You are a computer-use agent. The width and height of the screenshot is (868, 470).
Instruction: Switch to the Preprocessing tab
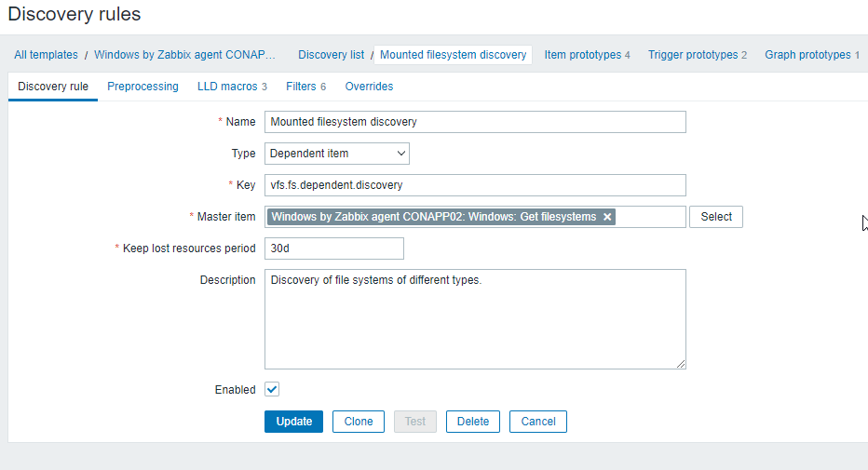[142, 87]
